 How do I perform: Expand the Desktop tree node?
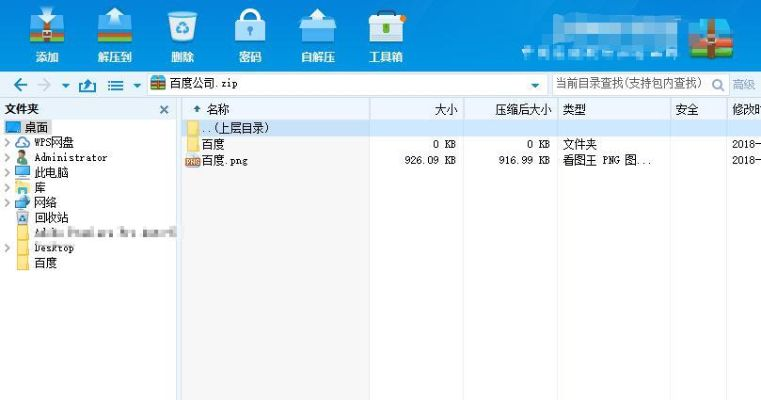pos(7,248)
